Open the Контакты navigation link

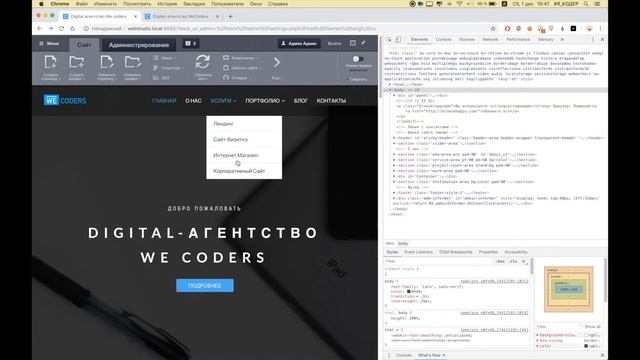tap(331, 100)
